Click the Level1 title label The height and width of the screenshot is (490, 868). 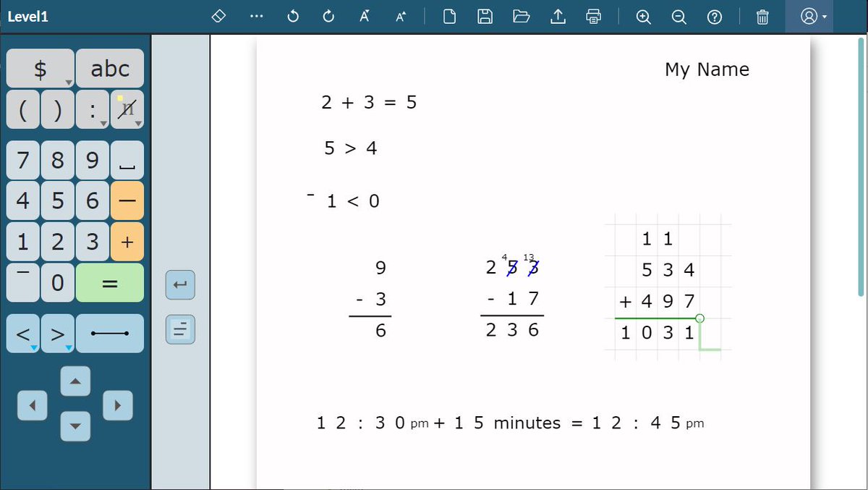click(x=28, y=16)
